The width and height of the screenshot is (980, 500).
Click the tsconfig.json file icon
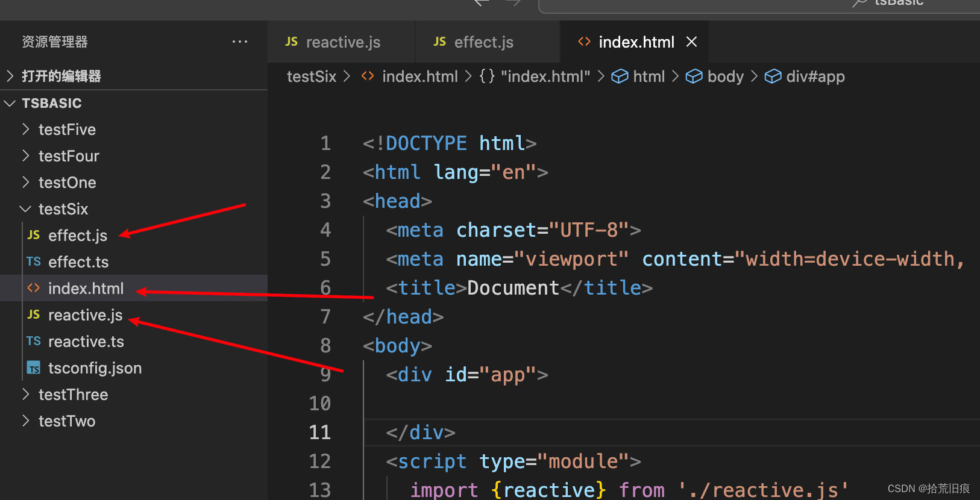[34, 367]
